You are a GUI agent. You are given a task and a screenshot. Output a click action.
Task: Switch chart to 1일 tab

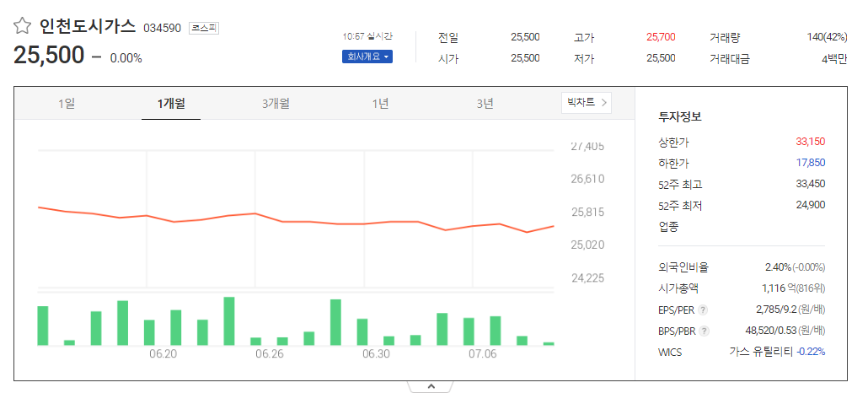click(x=67, y=104)
